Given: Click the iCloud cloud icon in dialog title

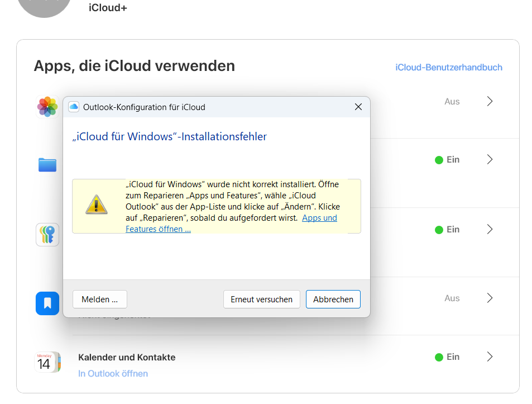Looking at the screenshot, I should (x=74, y=107).
